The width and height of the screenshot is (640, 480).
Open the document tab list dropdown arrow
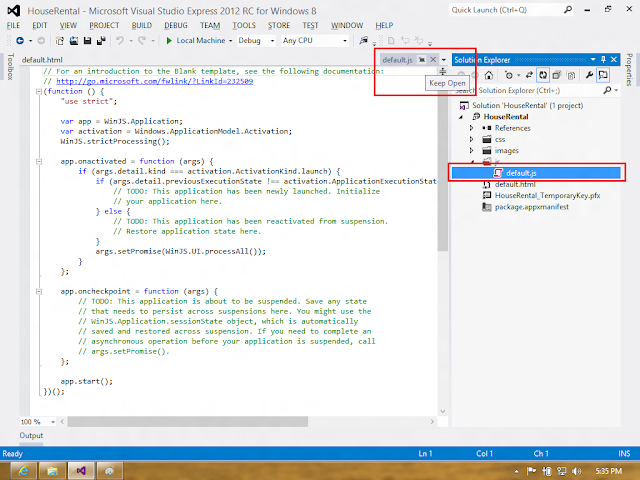coord(444,60)
